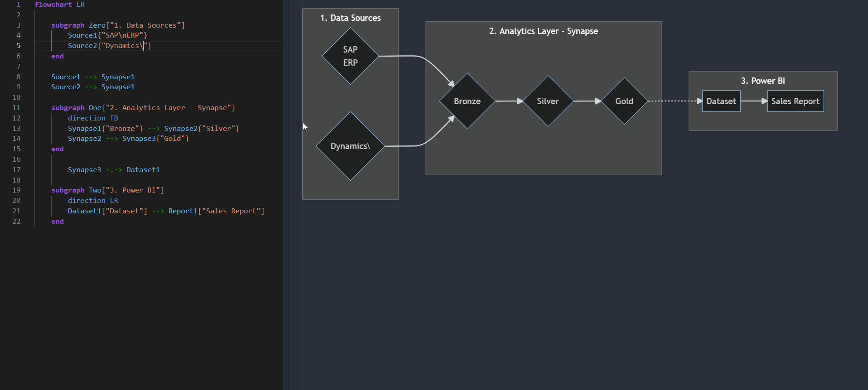Viewport: 868px width, 390px height.
Task: Click the arrow between Bronze and Silver
Action: (x=509, y=101)
